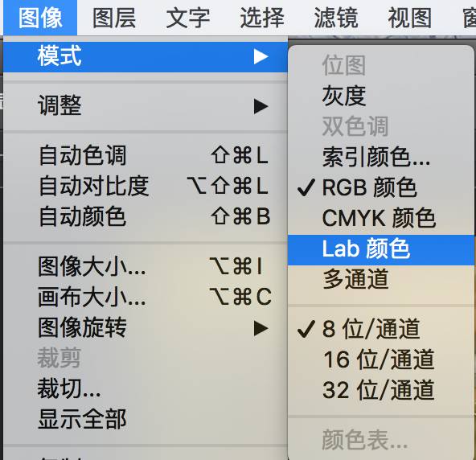This screenshot has height=460, width=476.
Task: Open 索引颜色... dialog
Action: point(380,157)
